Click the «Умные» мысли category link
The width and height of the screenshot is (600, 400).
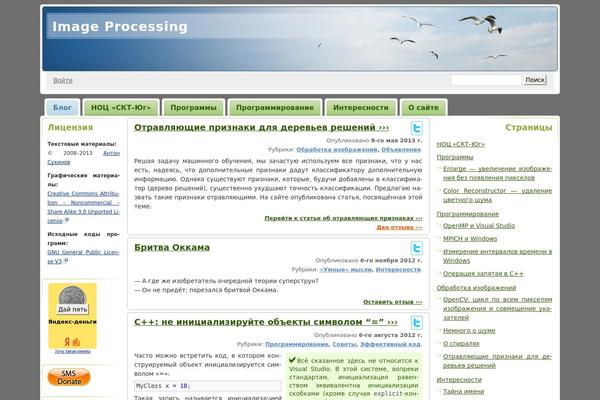(346, 269)
